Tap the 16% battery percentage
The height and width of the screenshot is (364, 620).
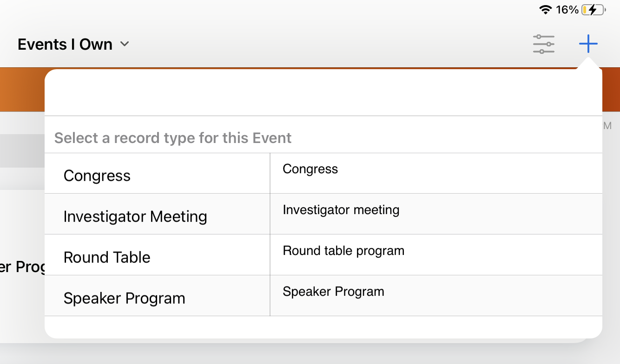[x=567, y=10]
